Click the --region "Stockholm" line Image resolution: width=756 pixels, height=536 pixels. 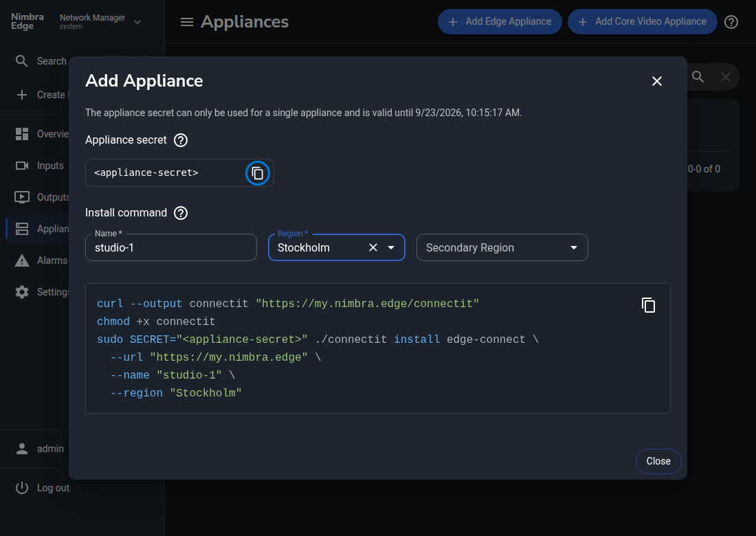click(175, 393)
